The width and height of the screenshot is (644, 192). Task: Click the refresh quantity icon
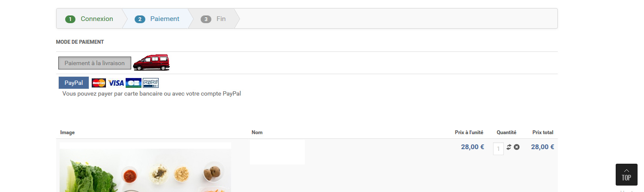pyautogui.click(x=509, y=147)
